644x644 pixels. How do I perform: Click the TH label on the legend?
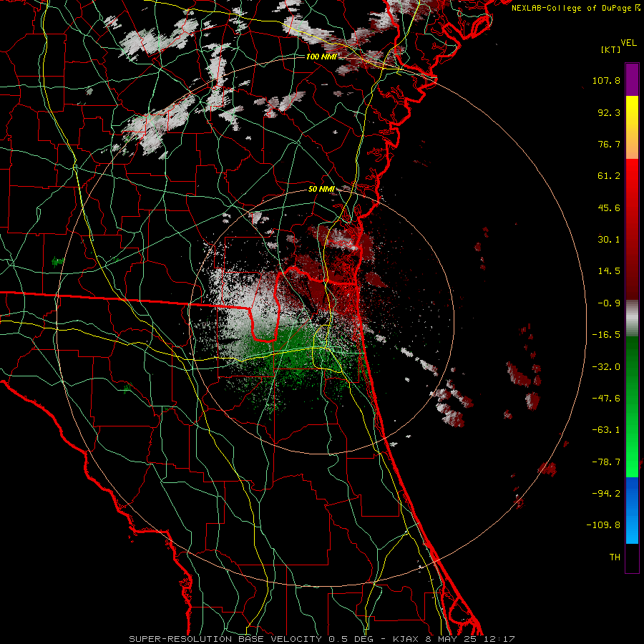(615, 557)
